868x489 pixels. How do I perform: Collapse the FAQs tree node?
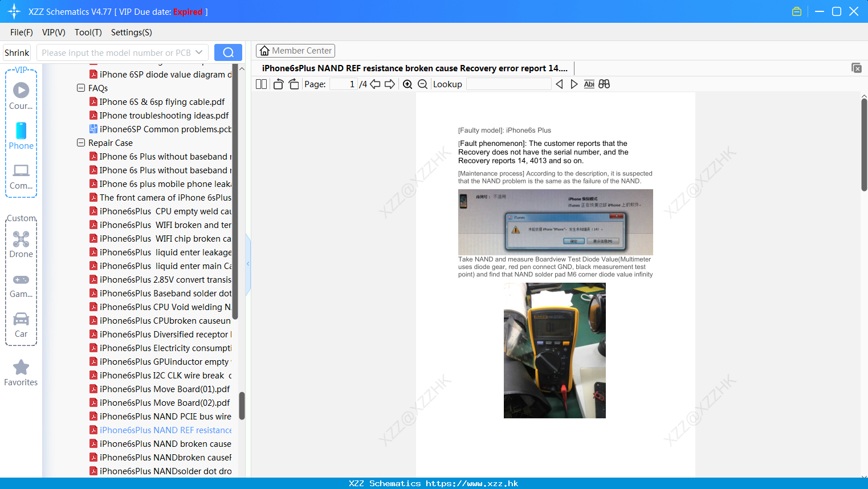[81, 88]
